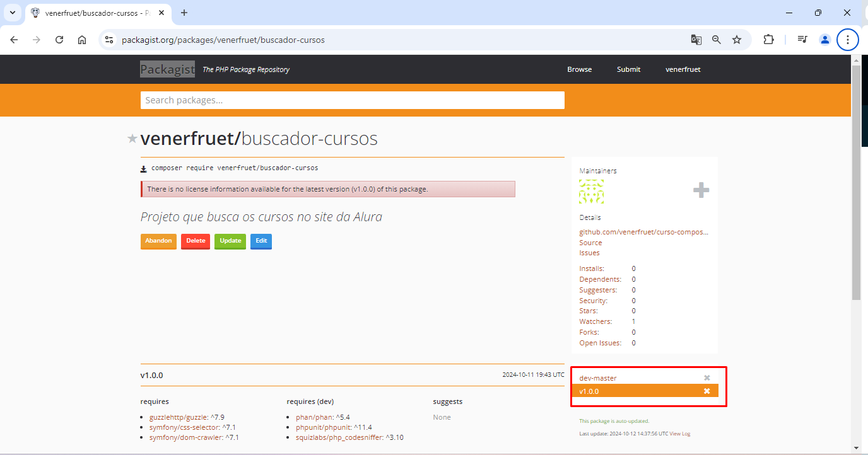Viewport: 868px width, 455px height.
Task: Click the Abandon button
Action: click(158, 241)
